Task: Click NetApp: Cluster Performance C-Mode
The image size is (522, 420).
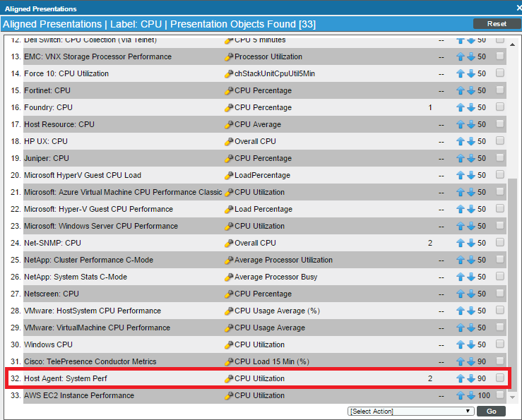Action: click(x=88, y=260)
